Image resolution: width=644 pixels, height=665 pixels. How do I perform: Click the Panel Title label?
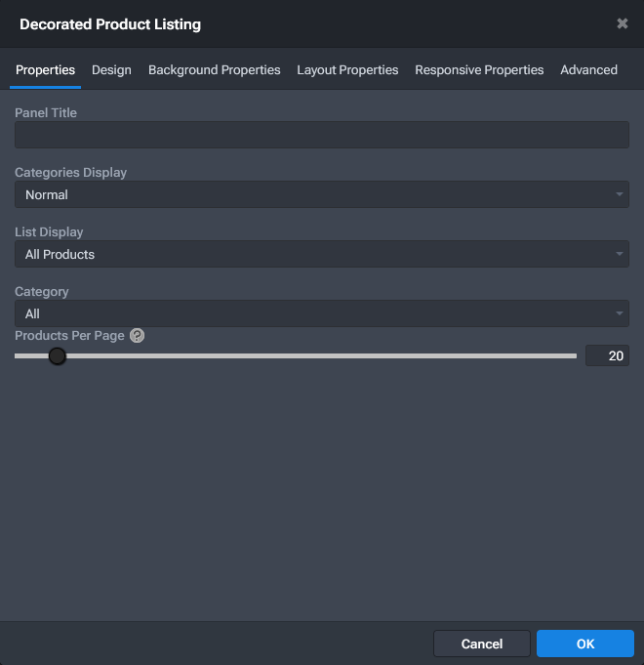(46, 113)
